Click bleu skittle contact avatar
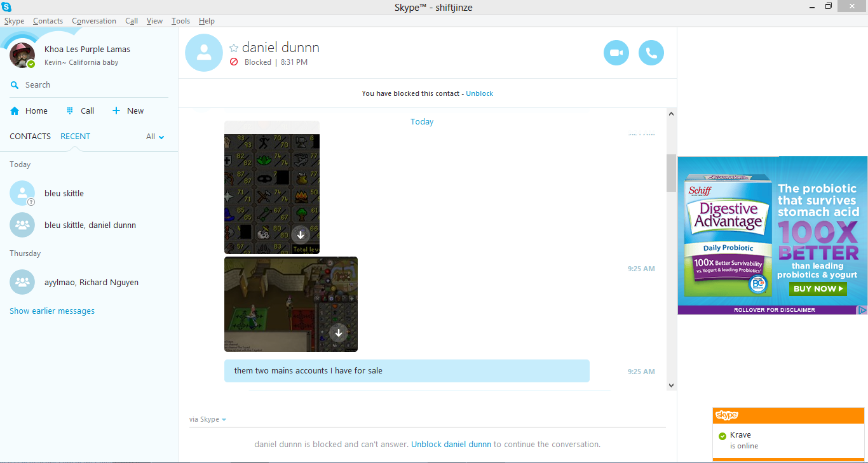868x463 pixels. [x=22, y=193]
